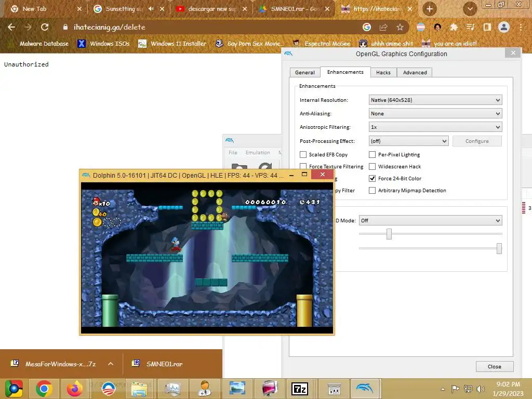Open Chrome extensions puzzle menu
This screenshot has width=532, height=399.
(454, 27)
